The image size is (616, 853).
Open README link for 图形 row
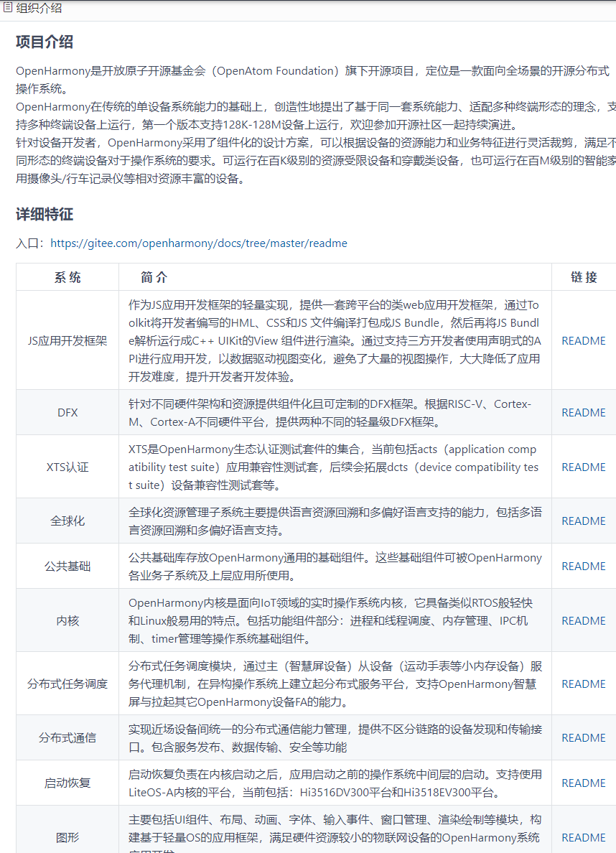[x=584, y=836]
